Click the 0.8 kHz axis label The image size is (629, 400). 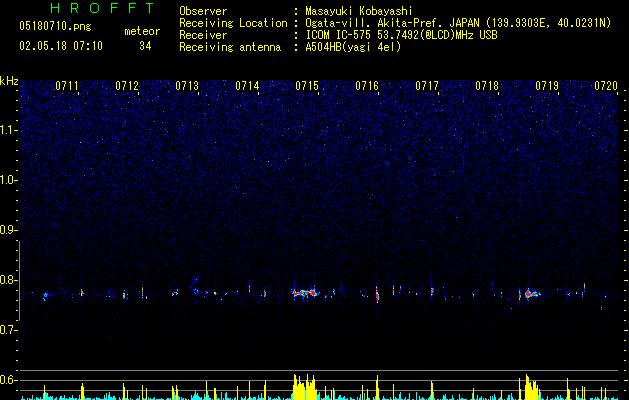[x=9, y=280]
